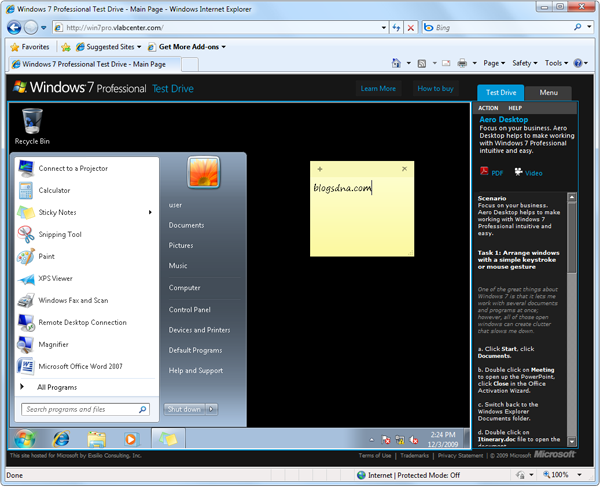
Task: Open the Recycle Bin desktop icon
Action: 32,126
